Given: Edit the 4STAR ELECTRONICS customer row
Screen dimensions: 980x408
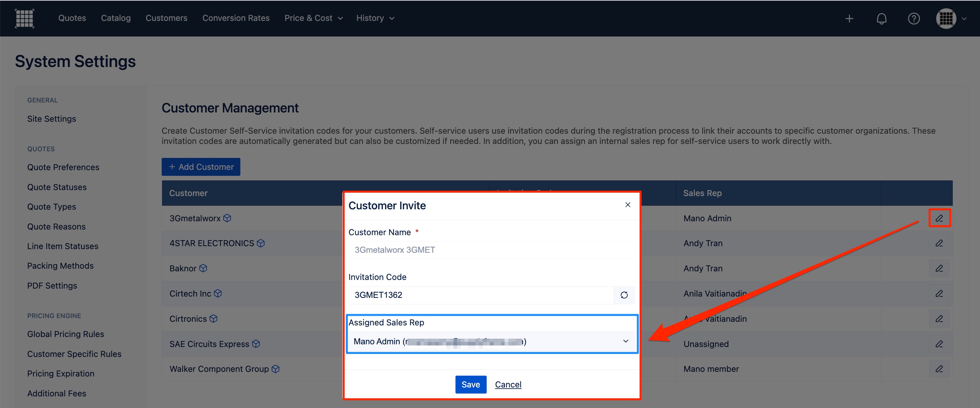Looking at the screenshot, I should [939, 243].
